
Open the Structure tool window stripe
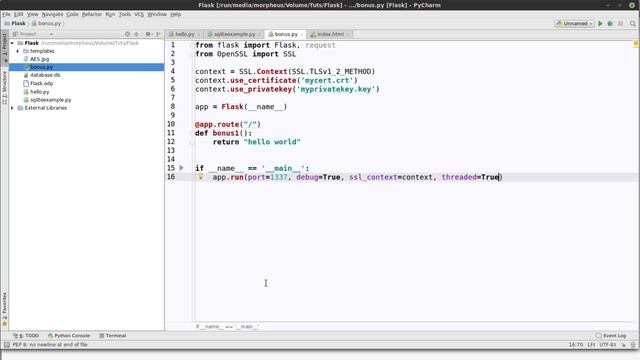point(4,87)
